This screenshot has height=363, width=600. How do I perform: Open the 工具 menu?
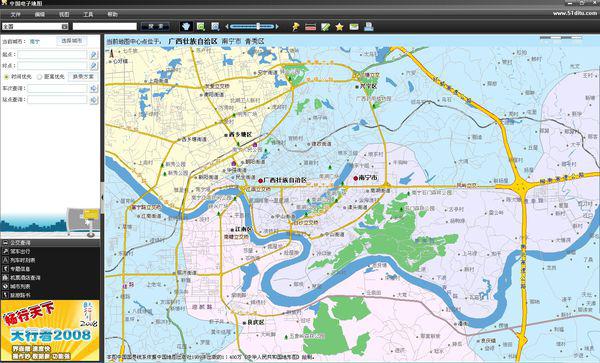point(88,14)
